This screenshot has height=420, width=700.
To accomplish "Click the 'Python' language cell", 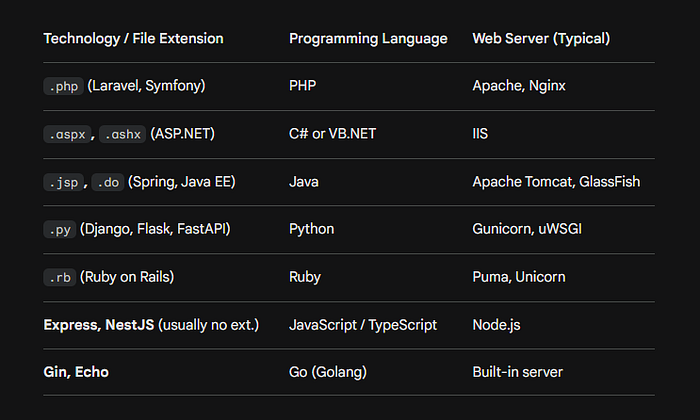I will [311, 229].
